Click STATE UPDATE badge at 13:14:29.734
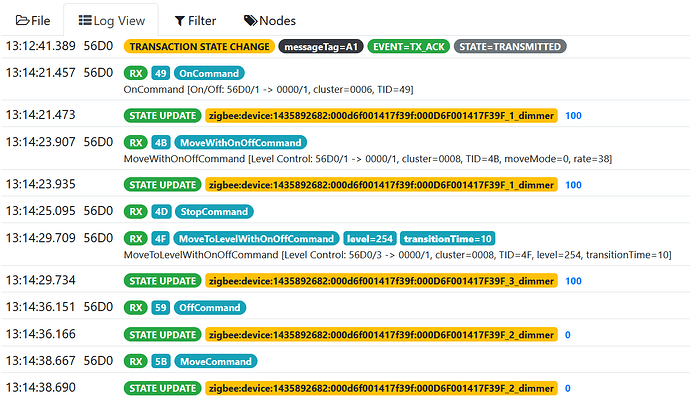The height and width of the screenshot is (412, 690). pyautogui.click(x=162, y=281)
